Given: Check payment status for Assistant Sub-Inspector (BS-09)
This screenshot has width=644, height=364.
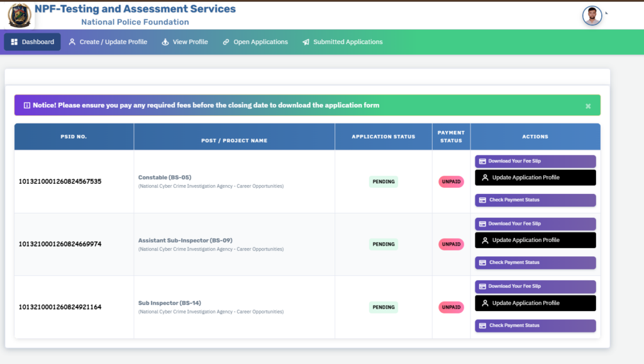Looking at the screenshot, I should pos(535,263).
